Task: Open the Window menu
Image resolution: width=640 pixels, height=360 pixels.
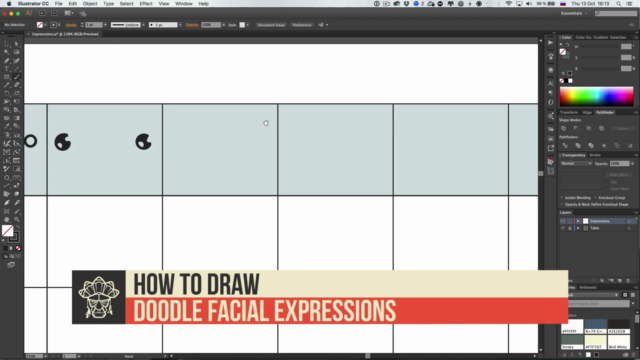Action: pos(184,4)
